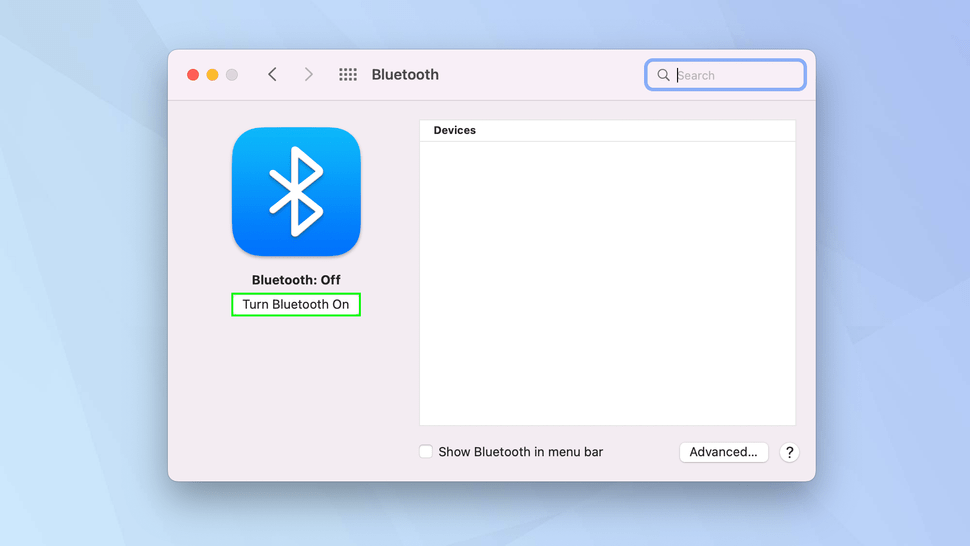Viewport: 970px width, 546px height.
Task: Show all preferences via the grid icon
Action: (x=348, y=75)
